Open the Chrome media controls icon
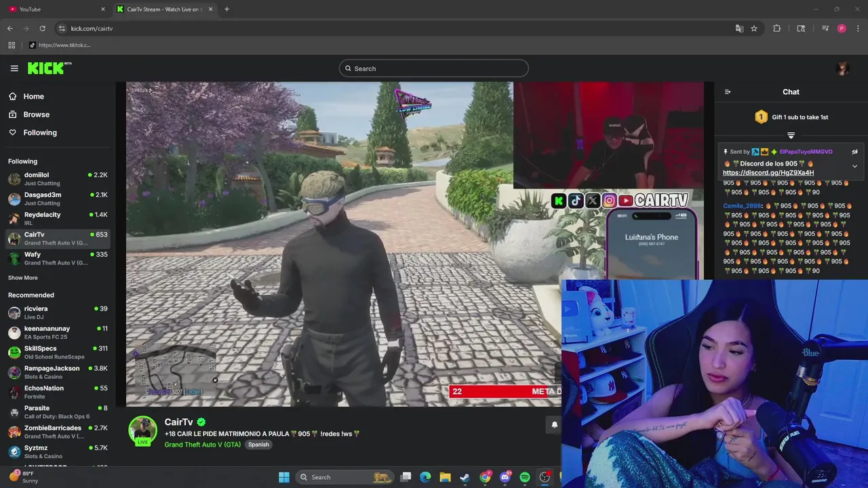 pyautogui.click(x=825, y=28)
